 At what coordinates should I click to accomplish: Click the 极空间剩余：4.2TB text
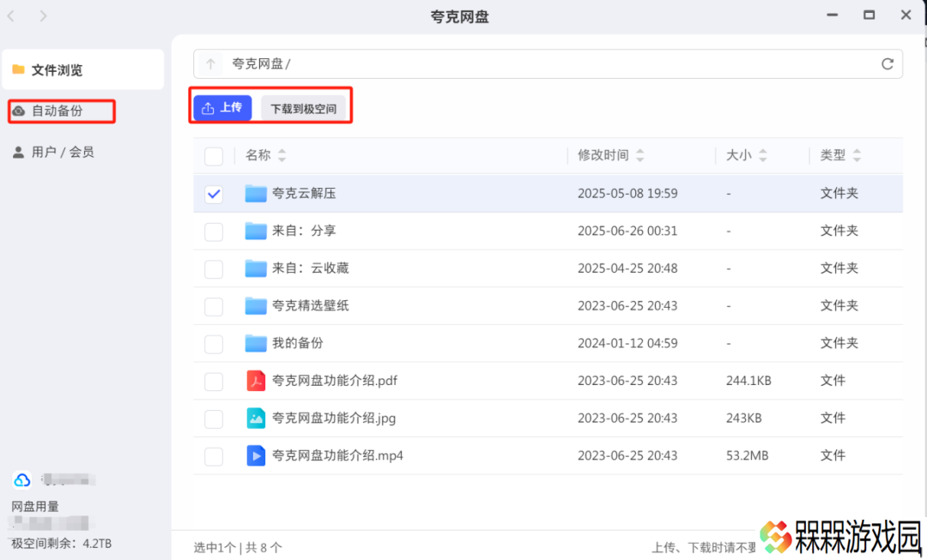coord(62,544)
